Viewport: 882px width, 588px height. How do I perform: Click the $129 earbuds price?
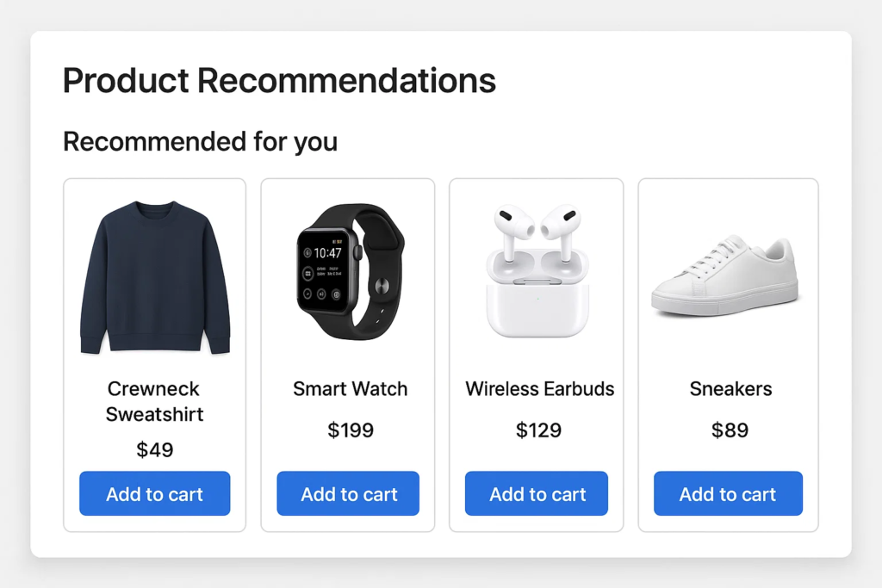[x=538, y=430]
